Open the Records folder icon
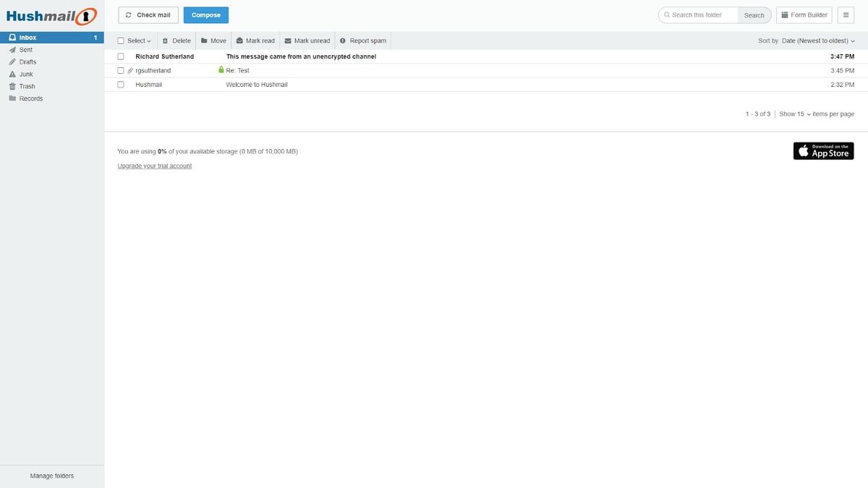The height and width of the screenshot is (488, 868). (x=12, y=98)
